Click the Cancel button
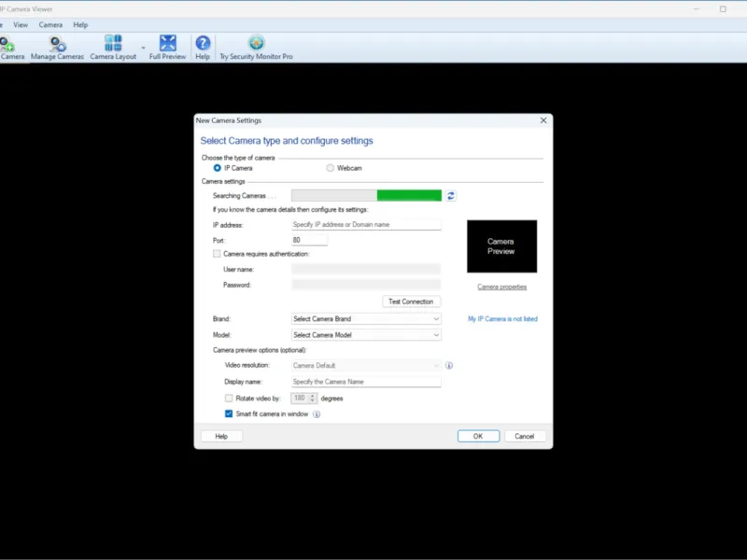This screenshot has width=747, height=560. coord(524,436)
